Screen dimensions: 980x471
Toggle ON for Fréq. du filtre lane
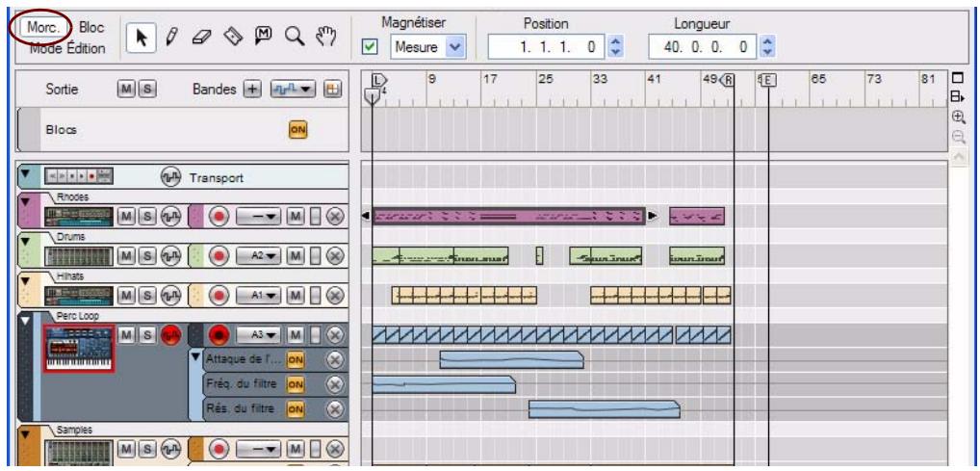[295, 384]
